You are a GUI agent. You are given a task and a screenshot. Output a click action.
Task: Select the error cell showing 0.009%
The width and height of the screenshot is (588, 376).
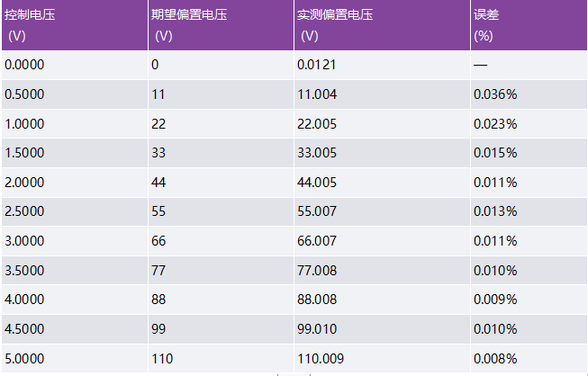click(495, 300)
